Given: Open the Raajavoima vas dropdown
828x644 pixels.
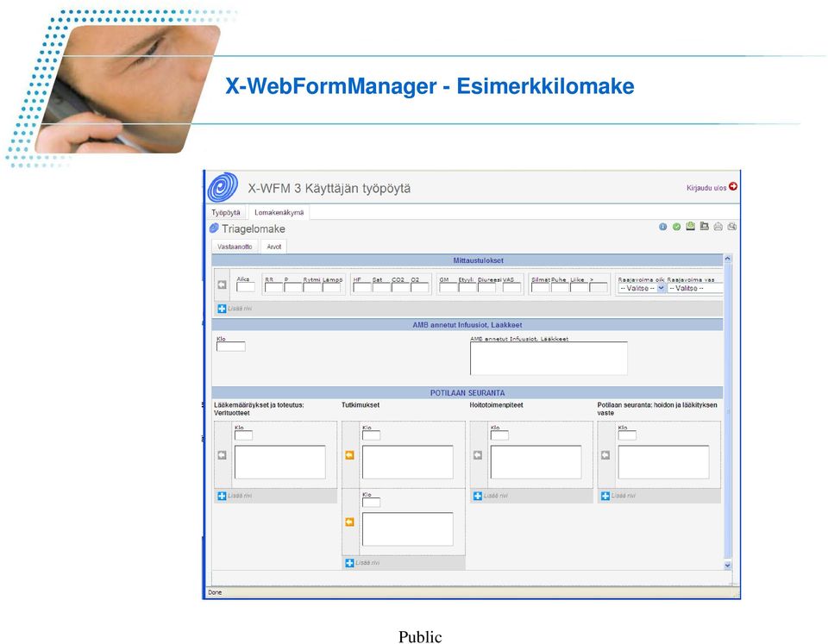Looking at the screenshot, I should click(695, 288).
